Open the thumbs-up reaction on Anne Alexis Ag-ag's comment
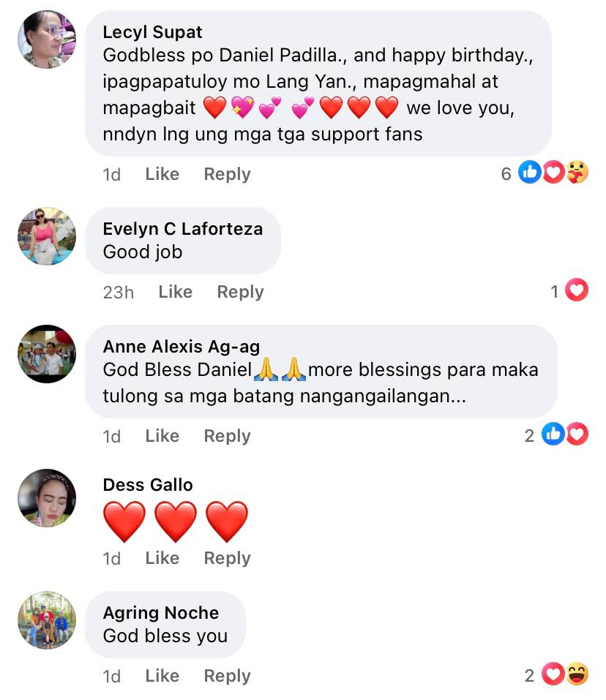 click(553, 434)
